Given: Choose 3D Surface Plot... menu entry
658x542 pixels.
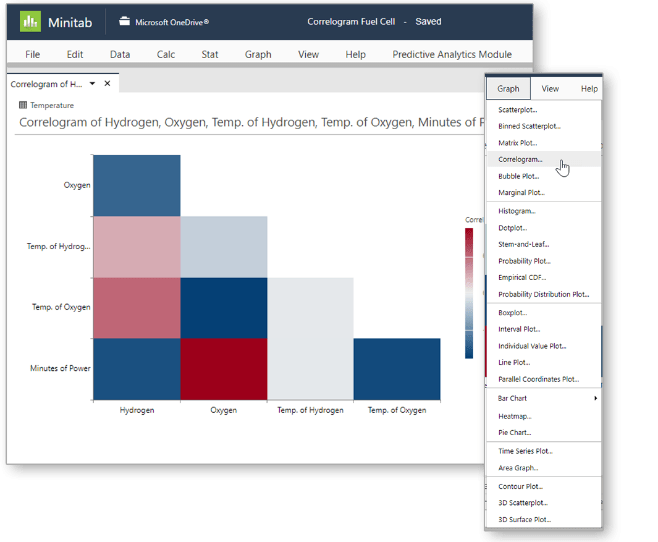Looking at the screenshot, I should pyautogui.click(x=543, y=519).
